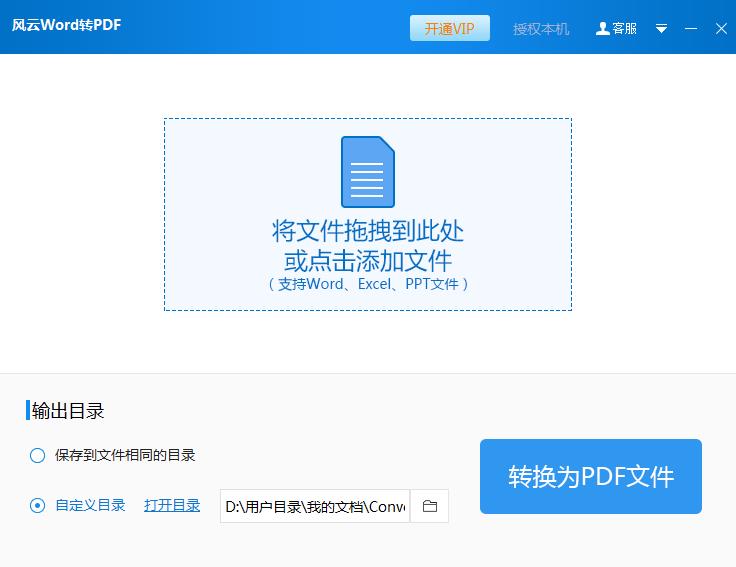Screen dimensions: 736x567
Task: Open the 打开目录 link
Action: pyautogui.click(x=172, y=506)
